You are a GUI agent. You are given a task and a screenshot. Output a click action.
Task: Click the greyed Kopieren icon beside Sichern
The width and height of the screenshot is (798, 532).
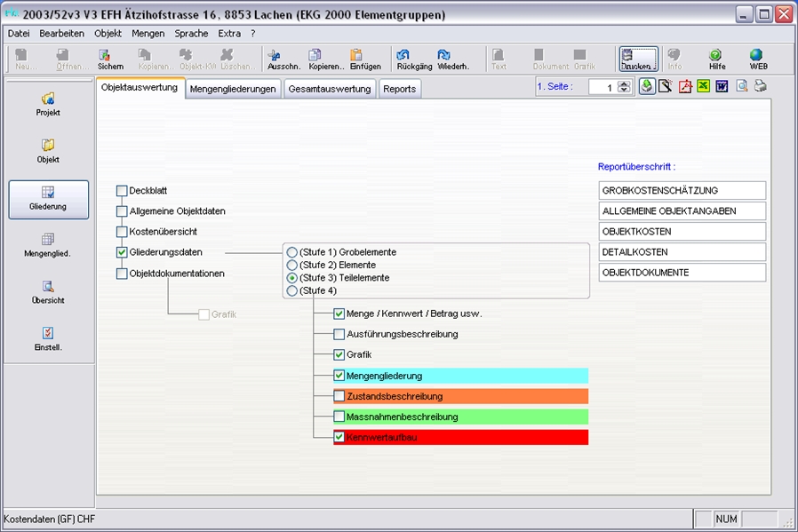click(x=145, y=55)
